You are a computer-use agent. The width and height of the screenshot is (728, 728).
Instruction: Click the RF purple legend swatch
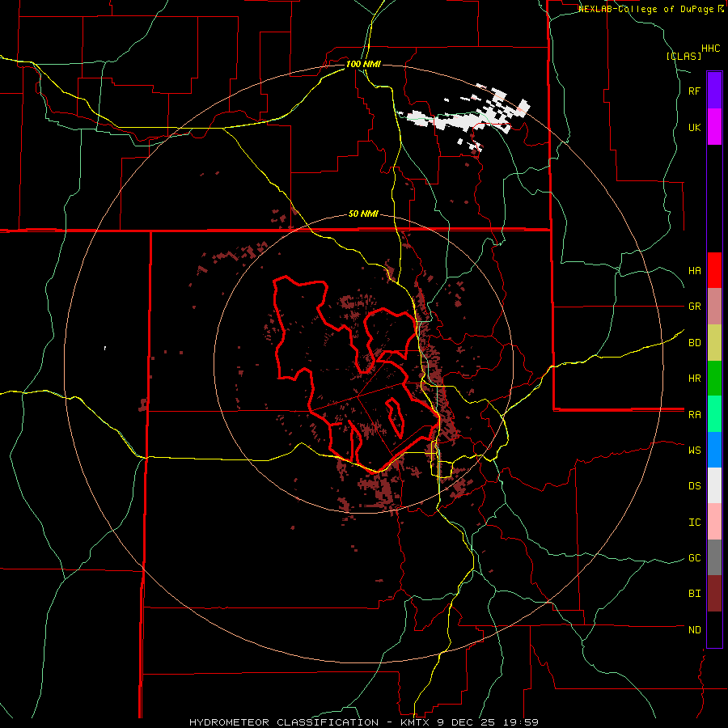point(714,91)
